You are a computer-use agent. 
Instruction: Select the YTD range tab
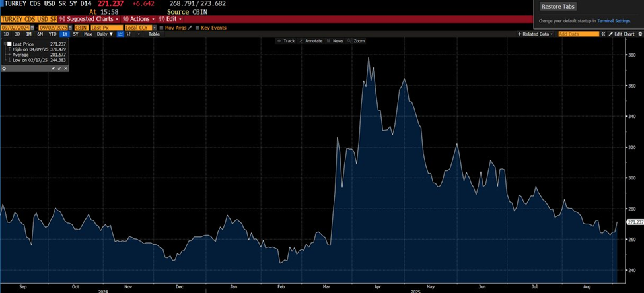coord(53,34)
